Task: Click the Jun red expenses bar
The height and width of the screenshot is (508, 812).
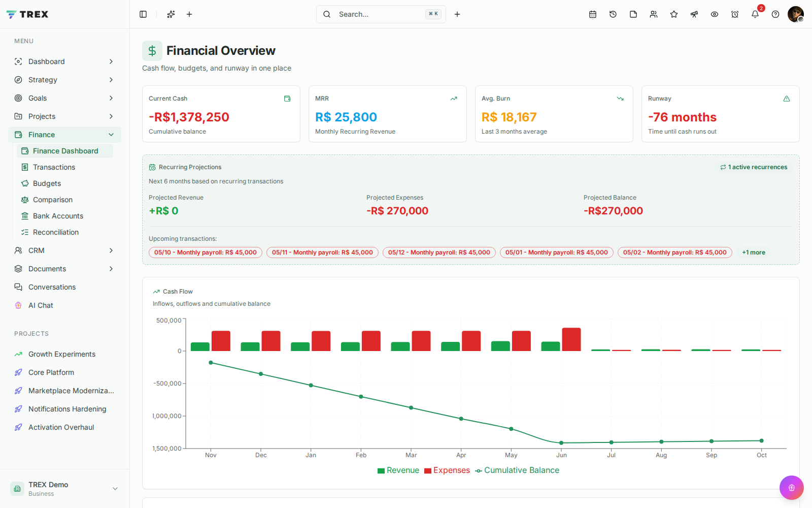Action: (x=571, y=339)
